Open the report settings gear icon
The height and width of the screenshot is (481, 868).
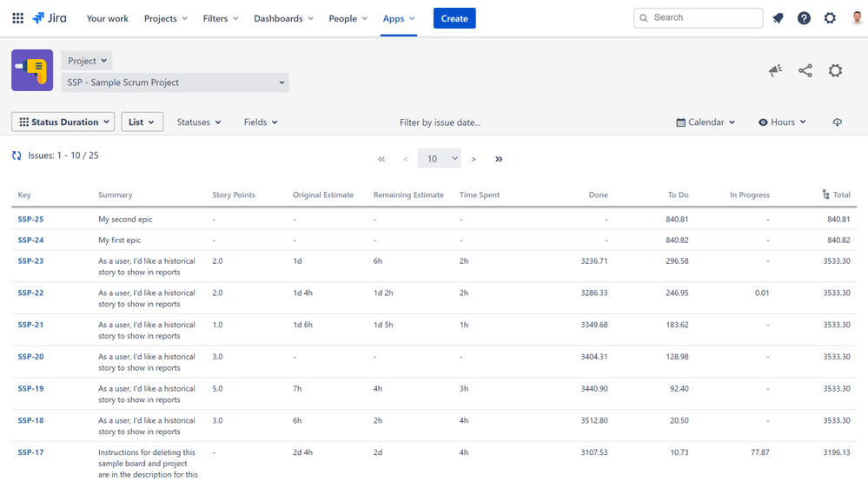(x=835, y=71)
